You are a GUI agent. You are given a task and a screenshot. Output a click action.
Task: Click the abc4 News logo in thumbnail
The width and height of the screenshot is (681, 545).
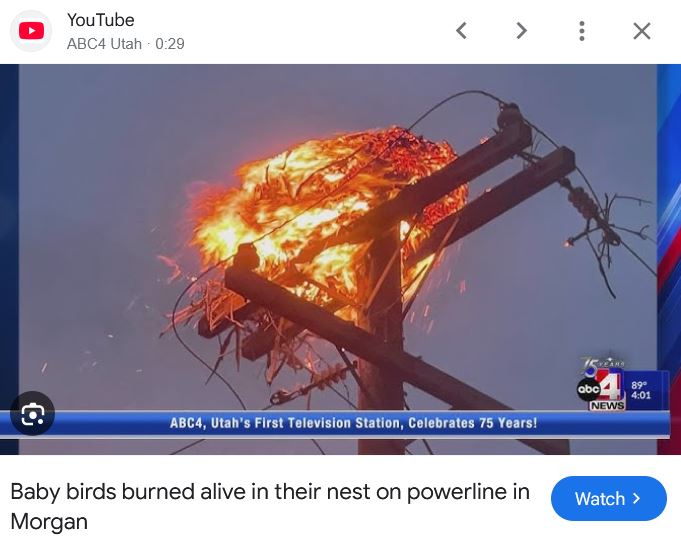tap(601, 389)
